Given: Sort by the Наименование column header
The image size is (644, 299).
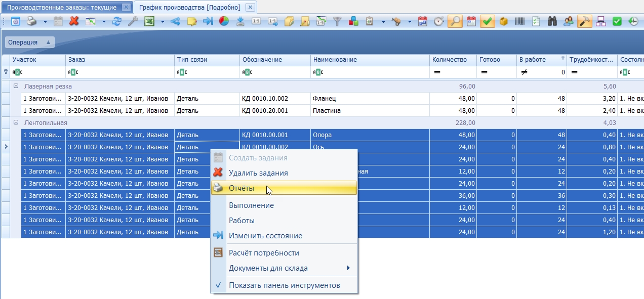Looking at the screenshot, I should (370, 60).
